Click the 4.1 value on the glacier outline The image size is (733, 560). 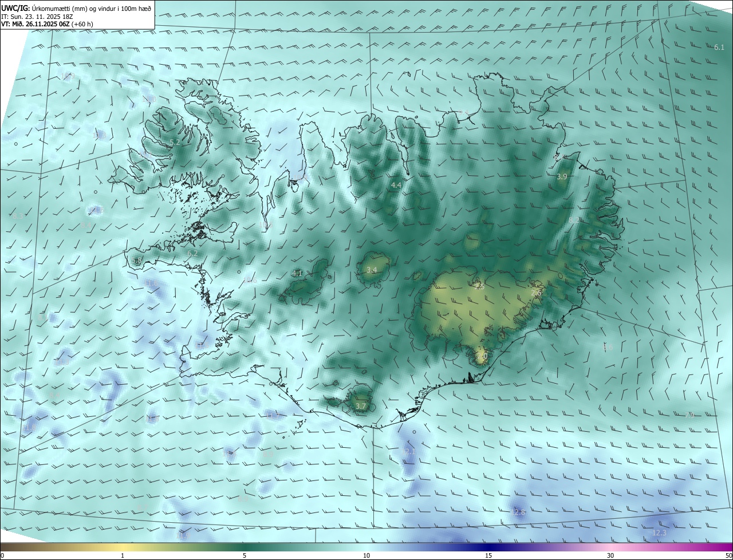(x=297, y=273)
